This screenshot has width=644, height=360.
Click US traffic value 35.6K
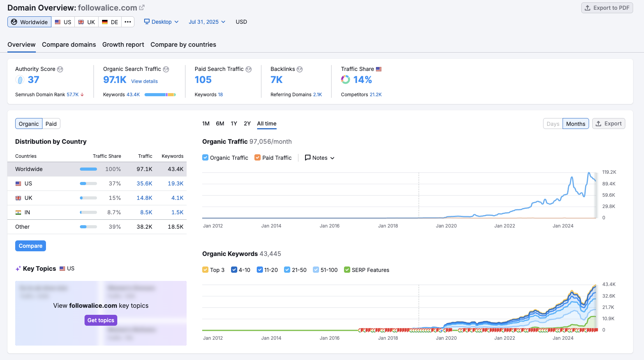coord(145,184)
